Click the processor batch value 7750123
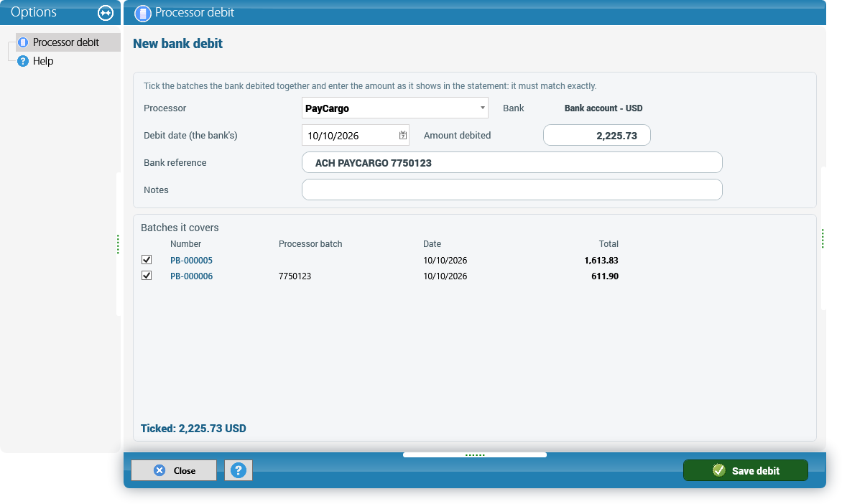This screenshot has height=504, width=842. tap(295, 276)
